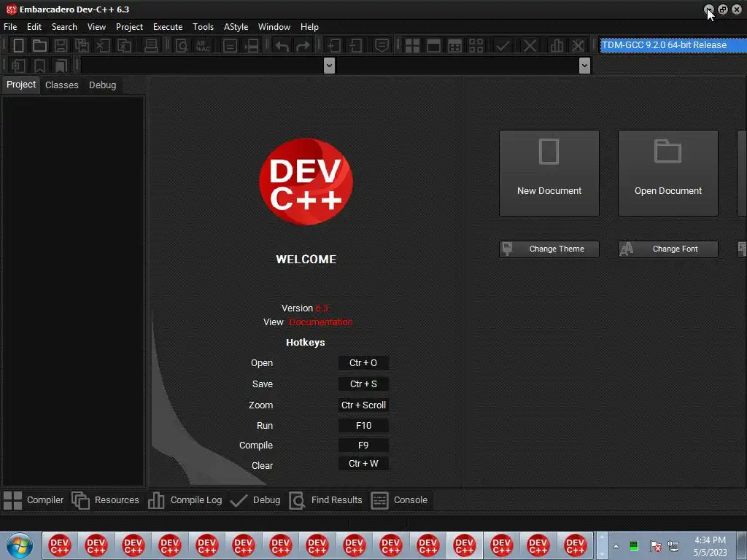Click the Print toolbar icon

coord(151,46)
